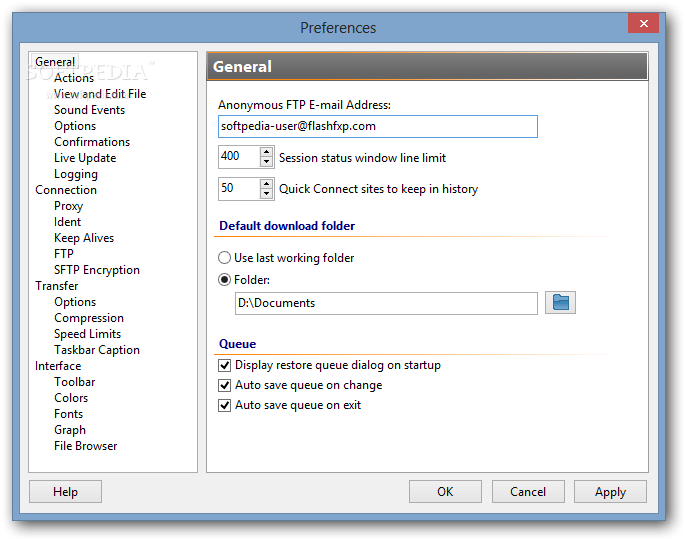Click the D:\Documents folder path field
Viewport: 686px width, 541px height.
point(386,303)
